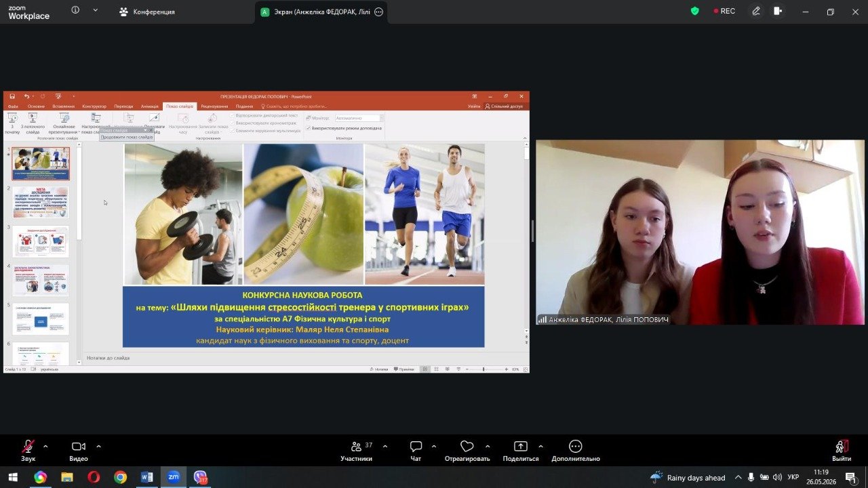Open Opera browser from the taskbar
868x488 pixels.
[x=94, y=477]
